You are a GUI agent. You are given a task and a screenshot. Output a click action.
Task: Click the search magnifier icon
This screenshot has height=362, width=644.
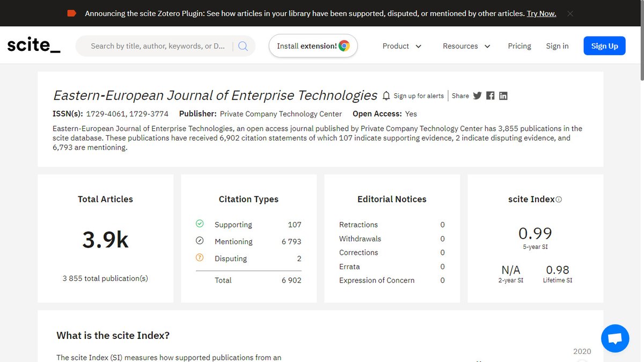point(243,46)
